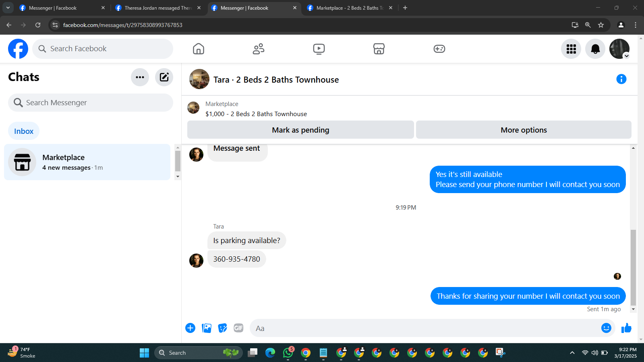Open conversation information with the blue info icon
Screen dimensions: 644x362
(621, 79)
